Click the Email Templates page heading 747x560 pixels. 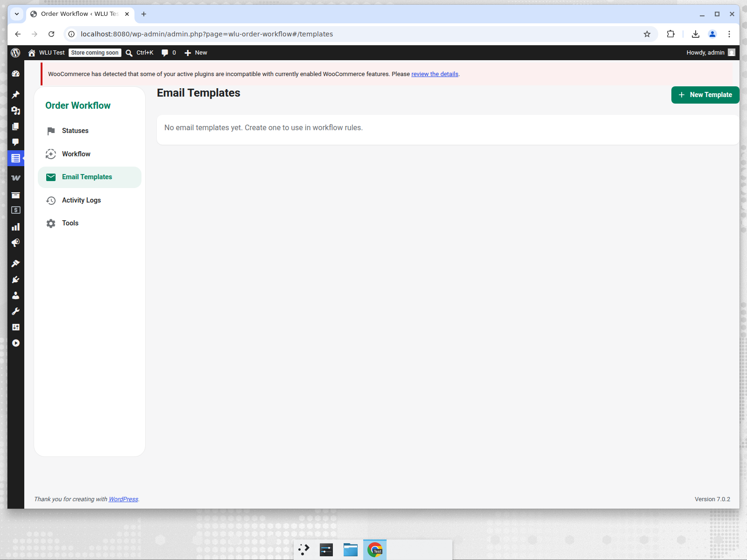click(x=198, y=93)
